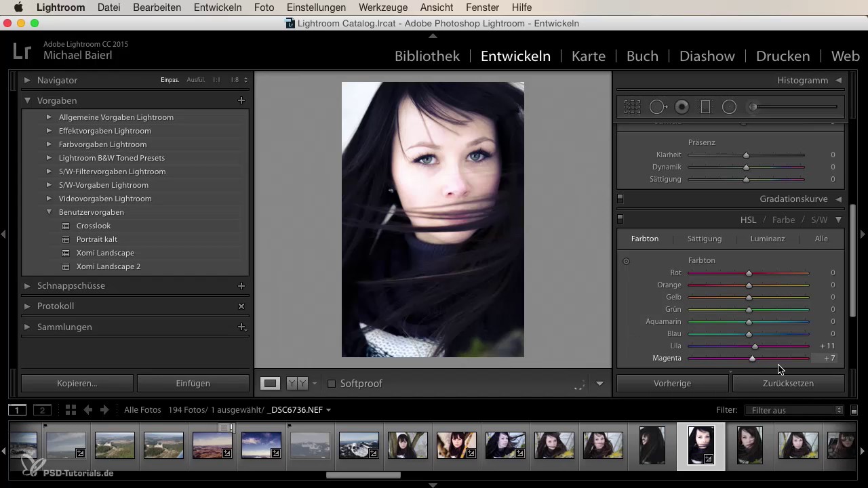The width and height of the screenshot is (868, 488).
Task: Switch to the Bibliothek module
Action: coord(427,56)
